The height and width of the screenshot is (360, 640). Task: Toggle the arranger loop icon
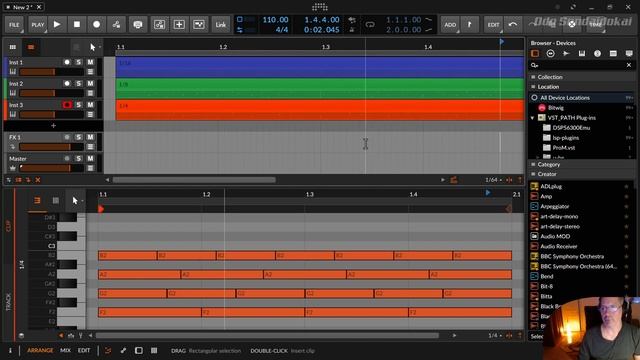370,24
